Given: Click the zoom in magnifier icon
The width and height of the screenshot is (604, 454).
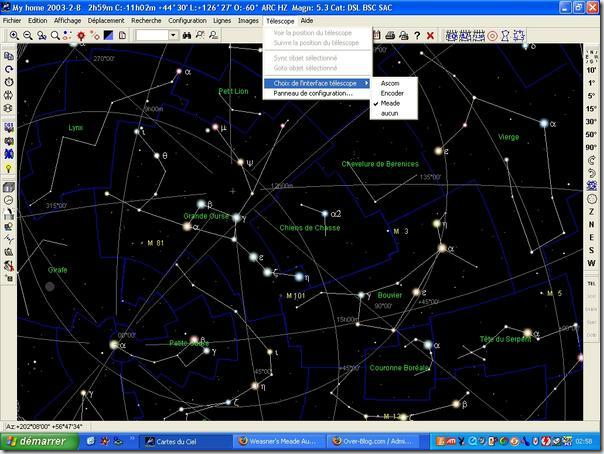Looking at the screenshot, I should [x=14, y=35].
